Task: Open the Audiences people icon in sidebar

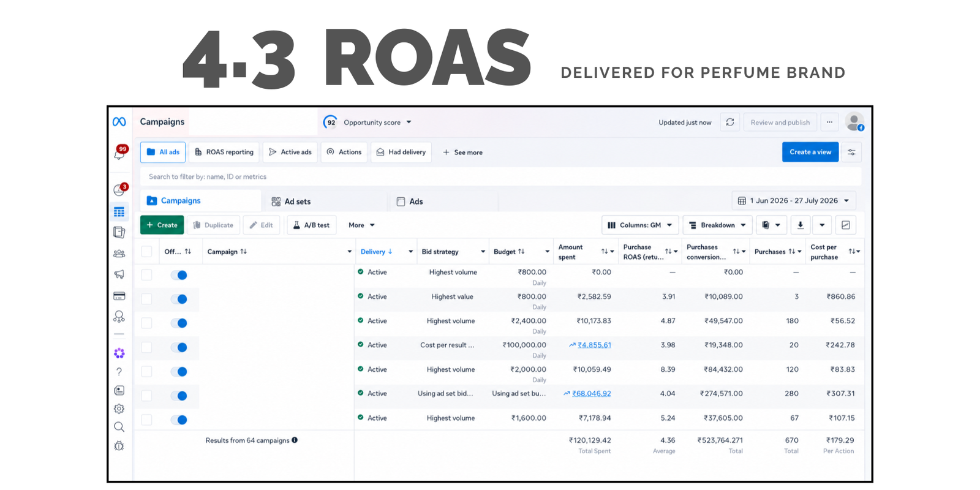Action: coord(119,253)
